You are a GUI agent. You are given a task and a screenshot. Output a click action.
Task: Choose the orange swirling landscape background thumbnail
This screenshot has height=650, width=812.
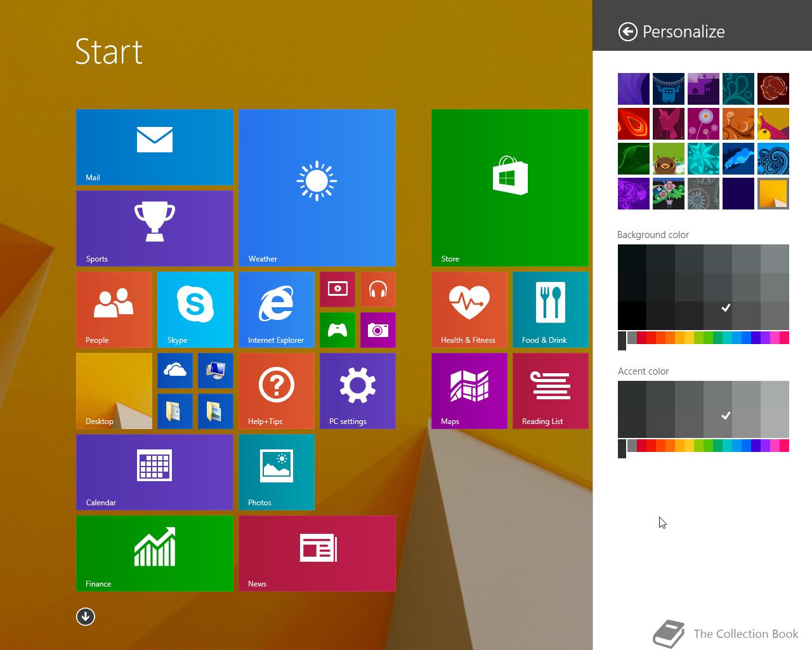pyautogui.click(x=738, y=124)
